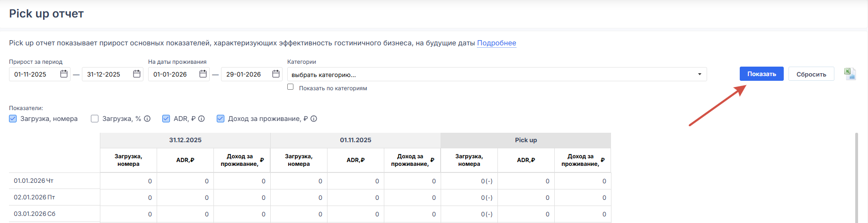Click the Показать button
The width and height of the screenshot is (868, 223).
[761, 74]
